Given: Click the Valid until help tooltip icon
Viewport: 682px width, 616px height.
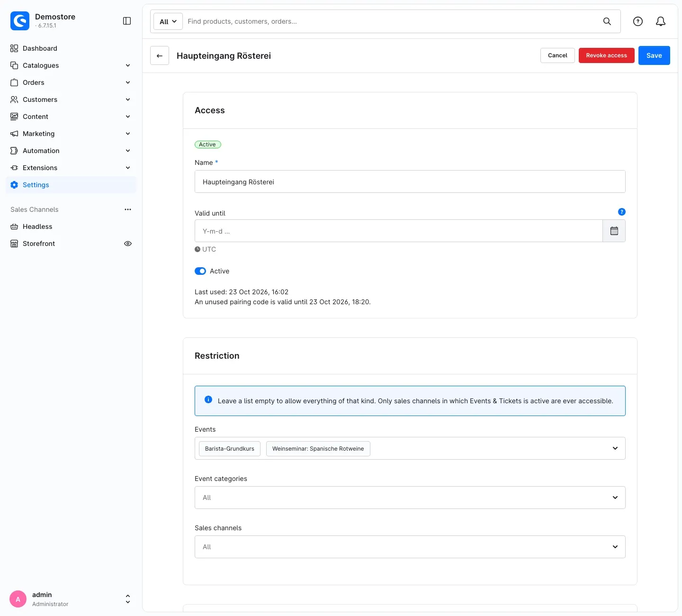Looking at the screenshot, I should pos(622,212).
